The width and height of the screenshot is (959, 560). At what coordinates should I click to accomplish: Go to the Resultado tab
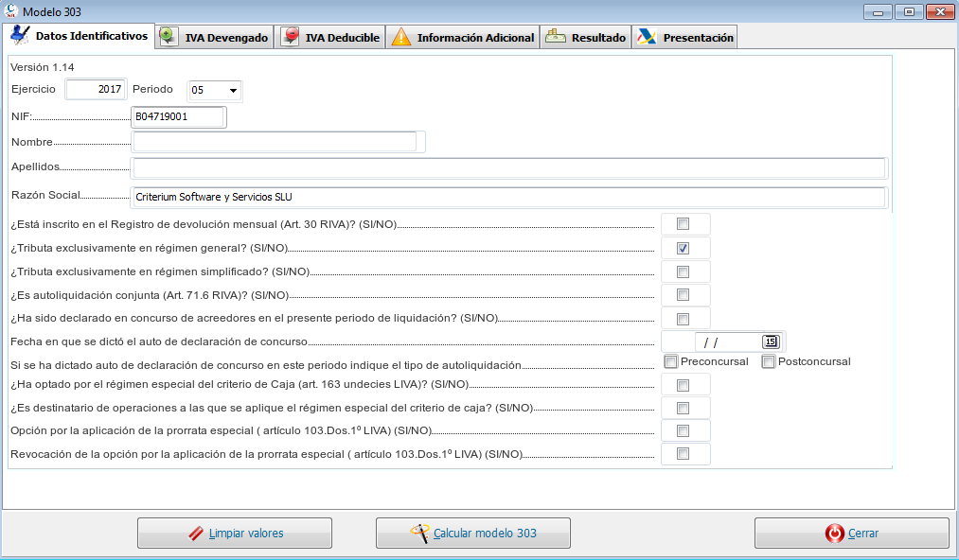[x=586, y=37]
